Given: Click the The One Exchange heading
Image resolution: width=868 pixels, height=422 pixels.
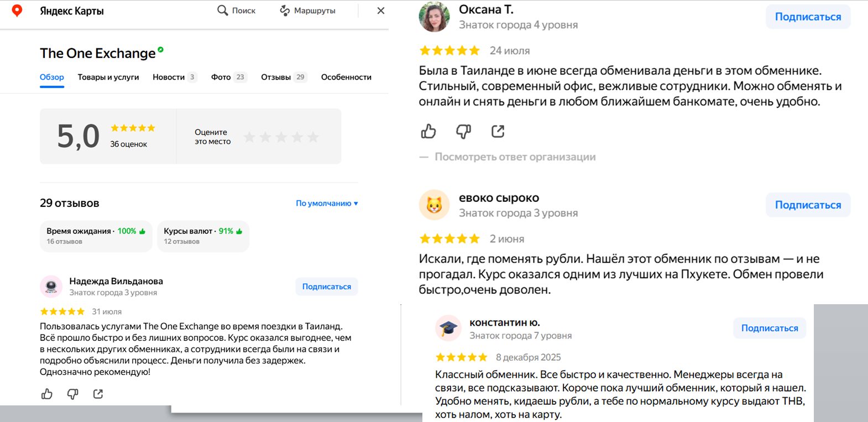Looking at the screenshot, I should (98, 53).
